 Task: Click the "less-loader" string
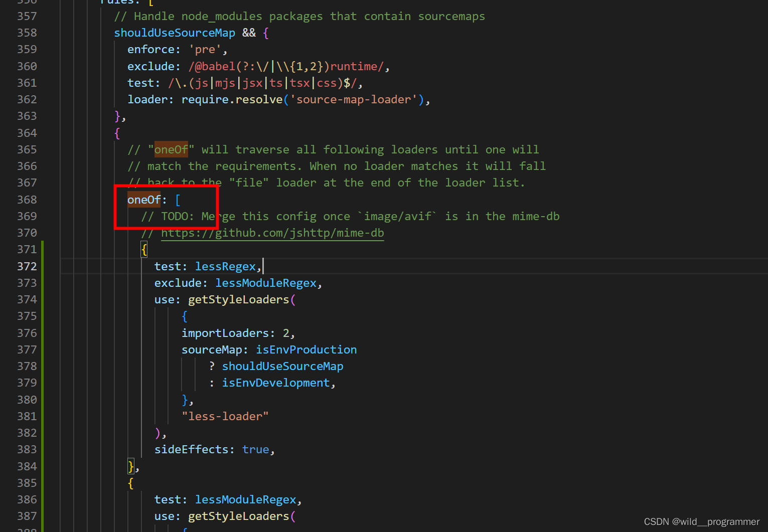click(225, 416)
